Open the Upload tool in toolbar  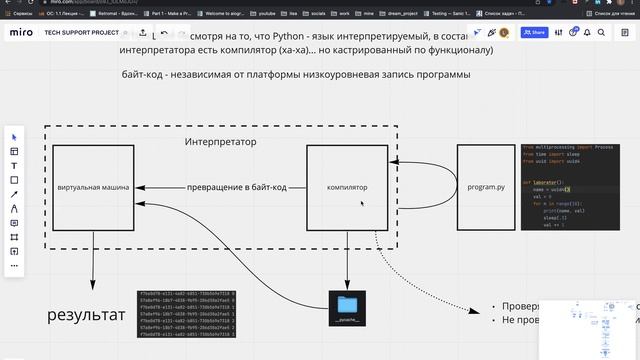point(14,251)
